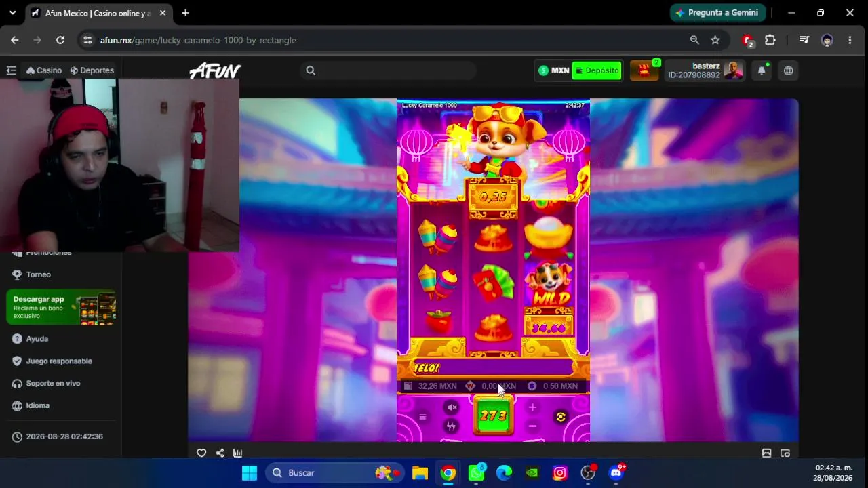Close the Afun Mexico tab
The height and width of the screenshot is (488, 868).
(x=163, y=13)
